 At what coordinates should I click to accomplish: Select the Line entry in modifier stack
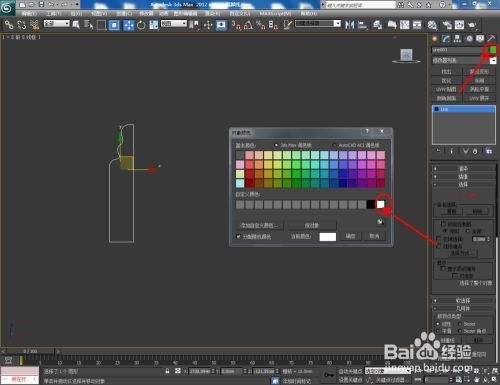click(464, 109)
